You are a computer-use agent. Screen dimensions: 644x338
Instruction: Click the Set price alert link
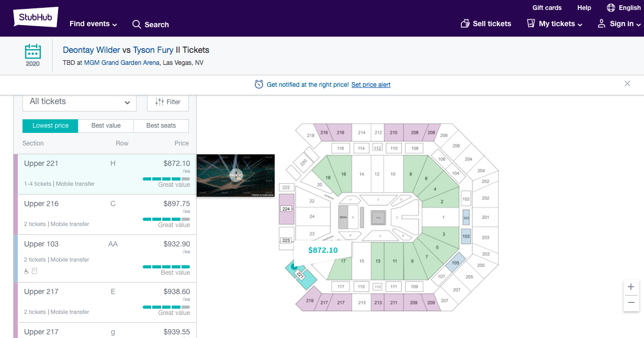coord(370,84)
